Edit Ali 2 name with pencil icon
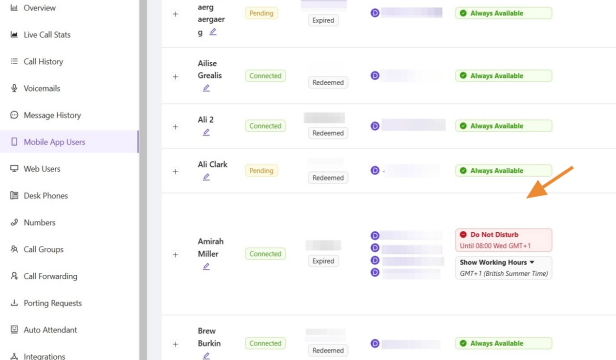The height and width of the screenshot is (360, 616). 206,132
